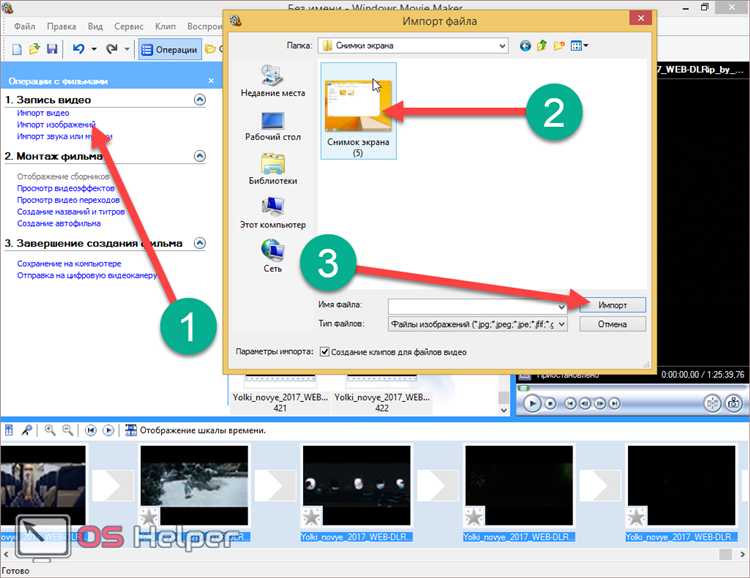This screenshot has height=578, width=750.
Task: Open the Файл menu
Action: tap(24, 26)
